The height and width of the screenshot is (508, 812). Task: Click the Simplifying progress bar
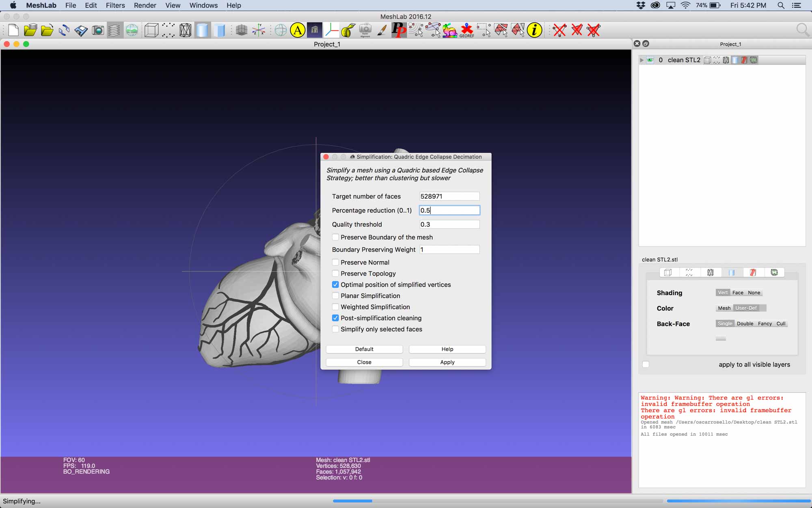click(498, 501)
